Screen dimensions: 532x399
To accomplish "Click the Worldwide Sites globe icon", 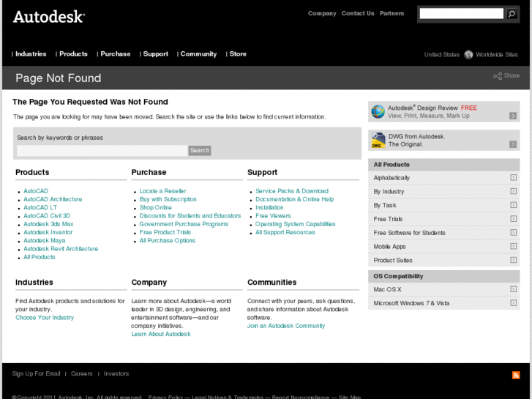I will click(x=468, y=54).
